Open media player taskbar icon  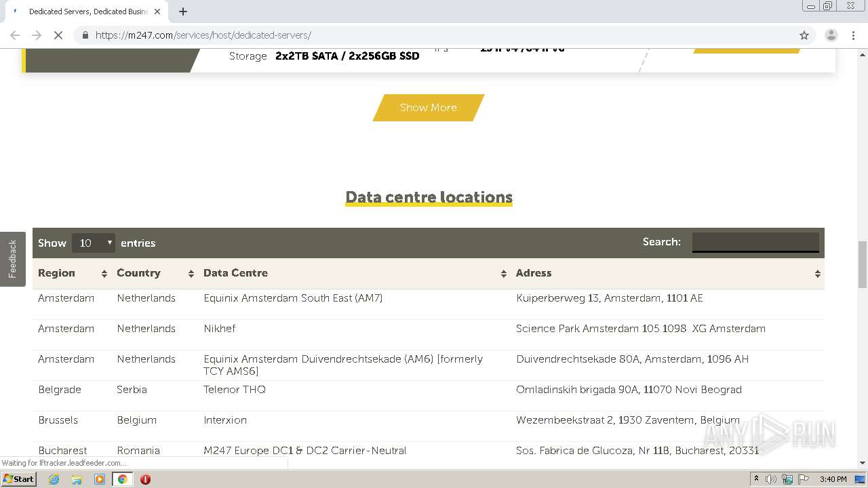[x=100, y=479]
